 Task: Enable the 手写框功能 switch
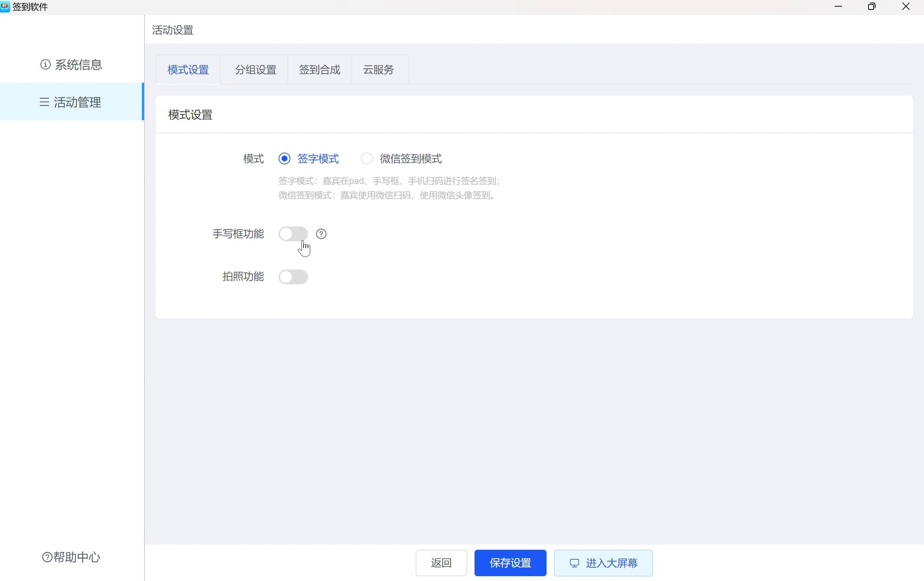tap(293, 234)
